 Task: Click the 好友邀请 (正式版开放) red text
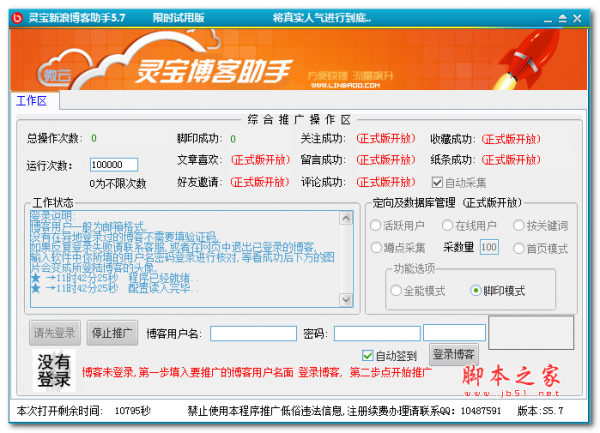pyautogui.click(x=260, y=182)
